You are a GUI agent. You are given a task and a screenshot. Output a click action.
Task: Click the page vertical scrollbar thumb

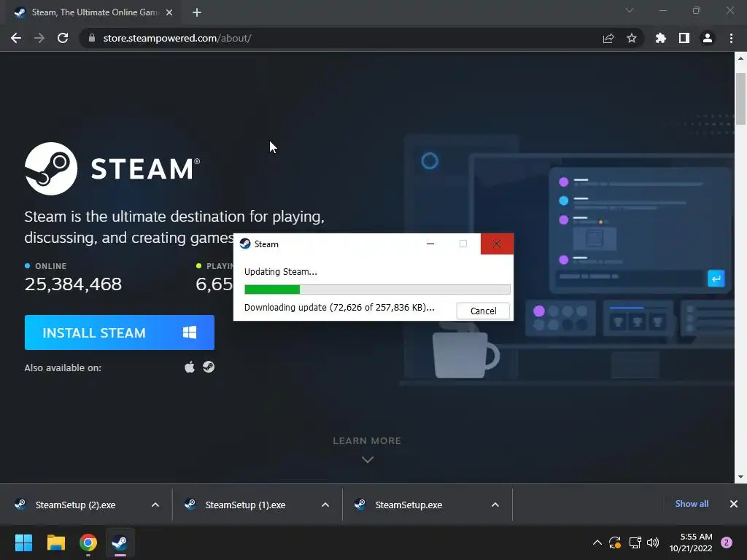pos(740,99)
